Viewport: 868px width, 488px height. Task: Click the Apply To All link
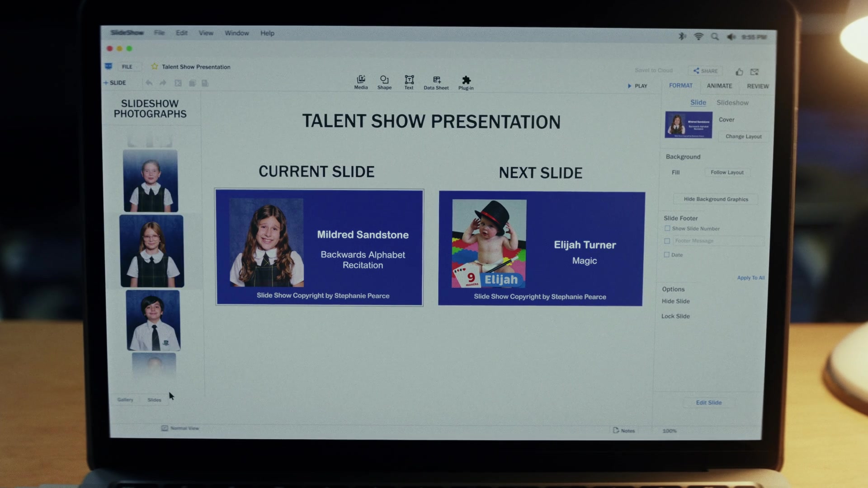coord(751,278)
